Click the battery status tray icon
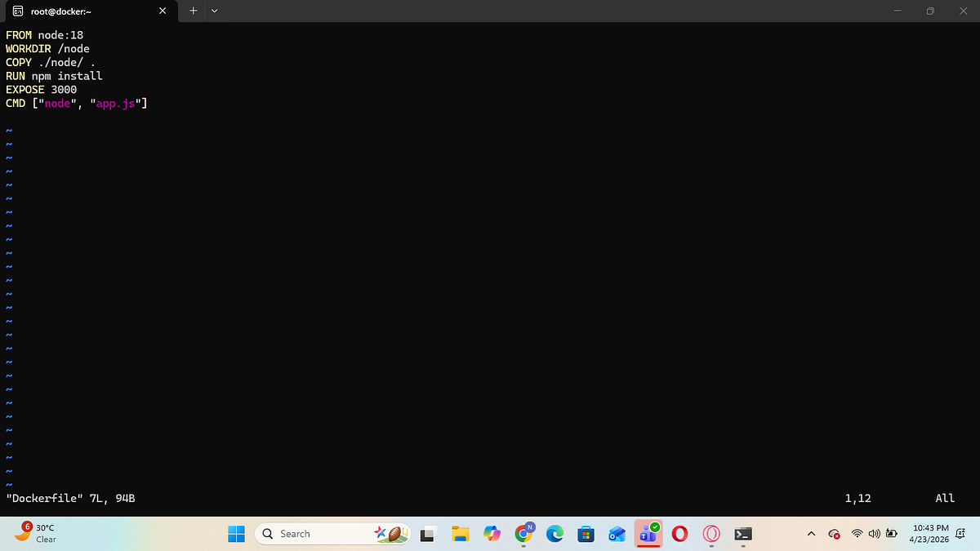Viewport: 980px width, 551px height. click(x=892, y=534)
